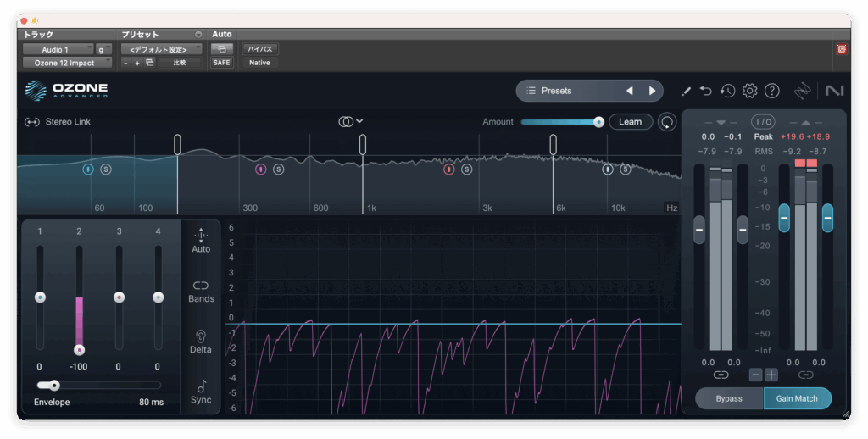The height and width of the screenshot is (439, 868).
Task: Click the Amount slider handle
Action: click(x=598, y=122)
